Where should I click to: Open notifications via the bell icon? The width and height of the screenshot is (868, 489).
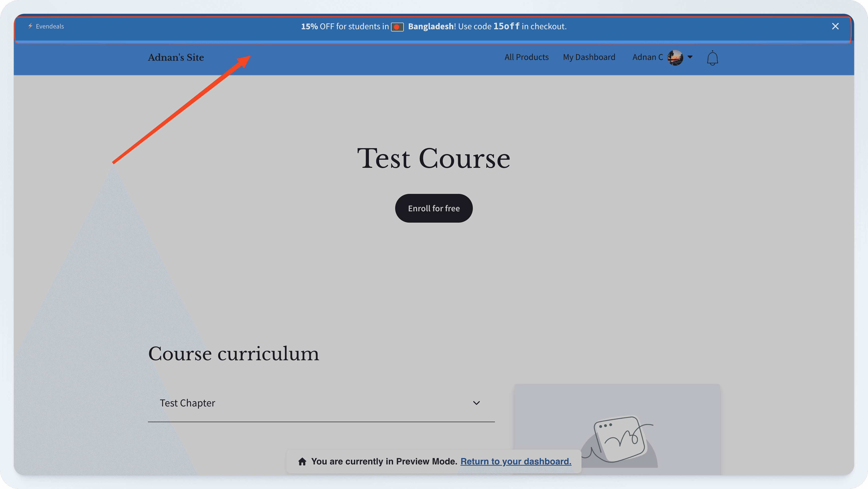tap(712, 58)
